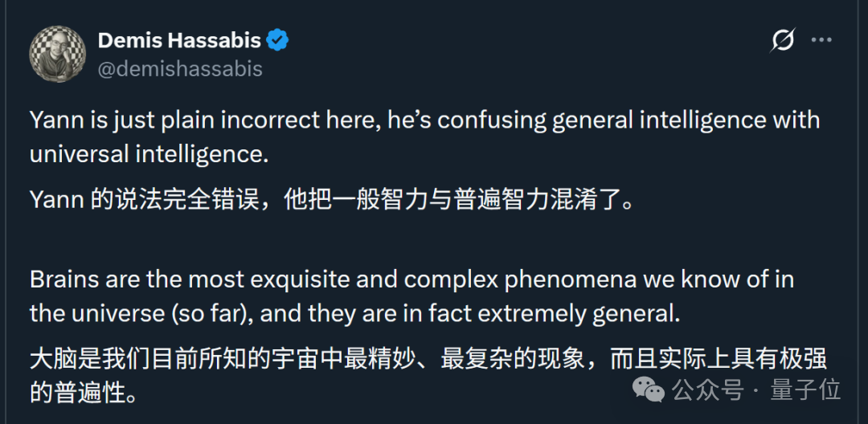Open the Grok explain-post icon
Screen dimensions: 868x424
pyautogui.click(x=783, y=40)
